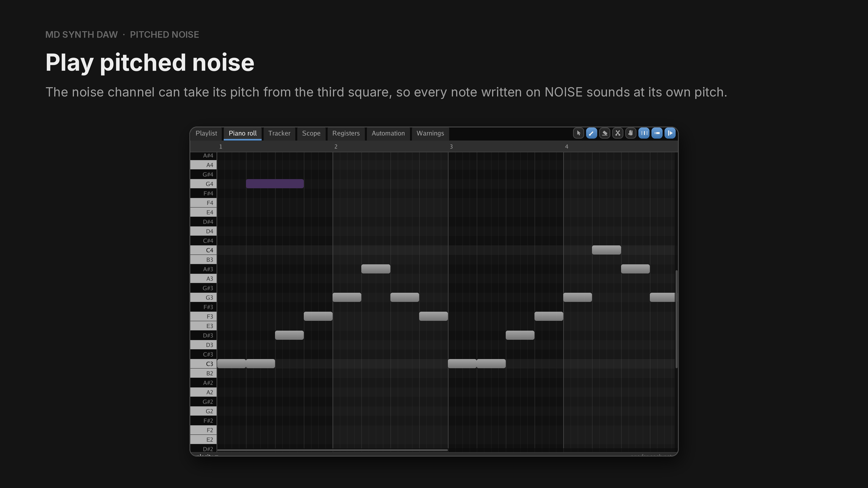868x488 pixels.
Task: Select the A#3 note in bar 4
Action: (635, 269)
